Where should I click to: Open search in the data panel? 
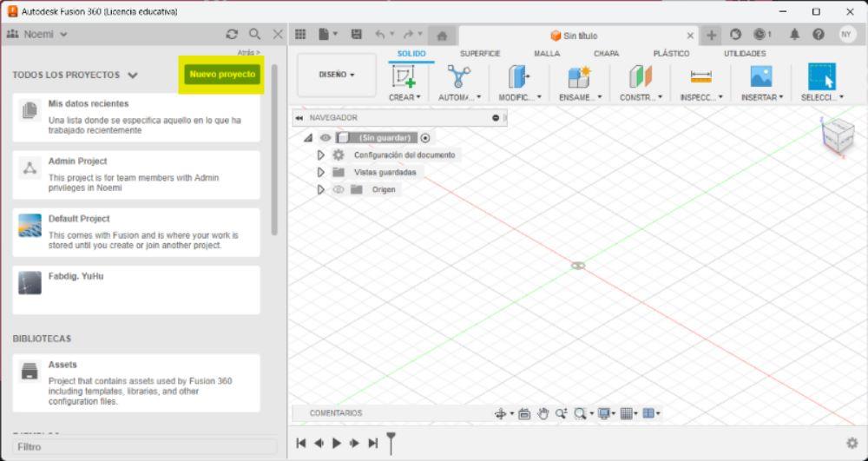[254, 35]
